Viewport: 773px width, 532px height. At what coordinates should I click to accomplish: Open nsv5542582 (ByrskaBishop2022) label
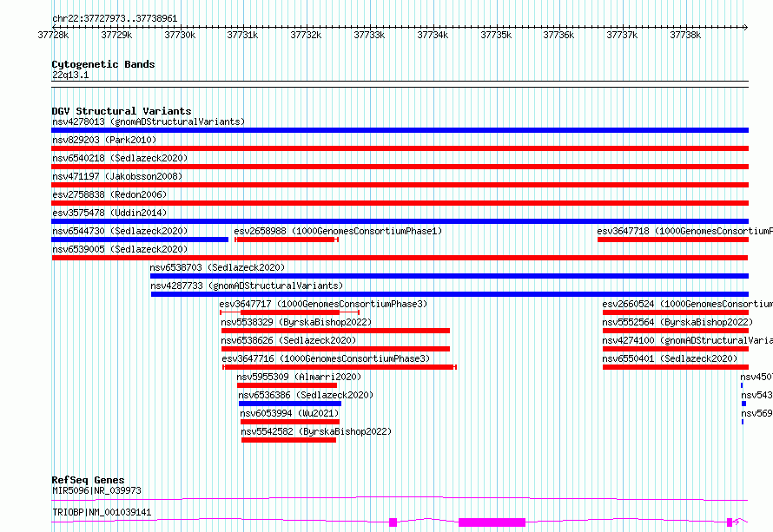pyautogui.click(x=316, y=431)
